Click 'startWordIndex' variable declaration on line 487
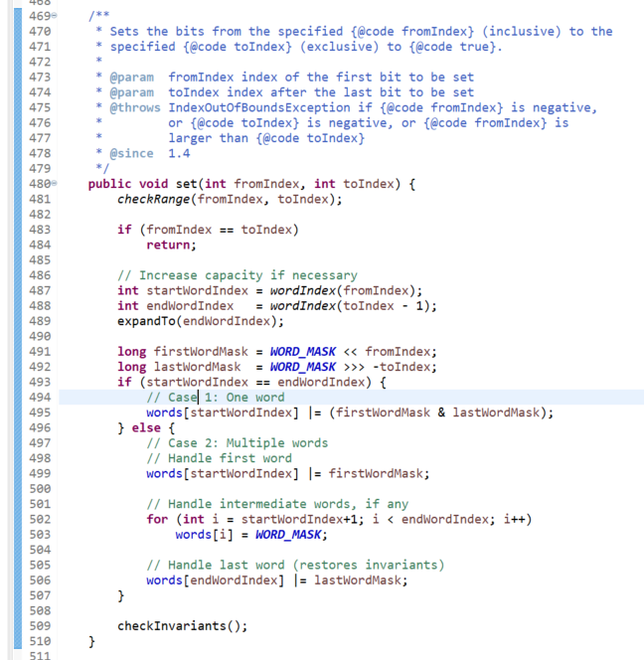Screen dimensions: 644x660 (198, 290)
